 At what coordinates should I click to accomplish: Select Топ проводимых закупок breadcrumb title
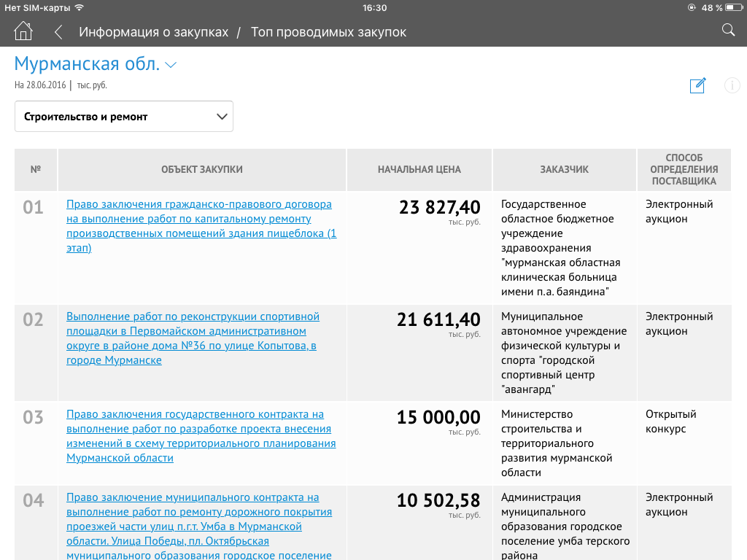click(328, 32)
